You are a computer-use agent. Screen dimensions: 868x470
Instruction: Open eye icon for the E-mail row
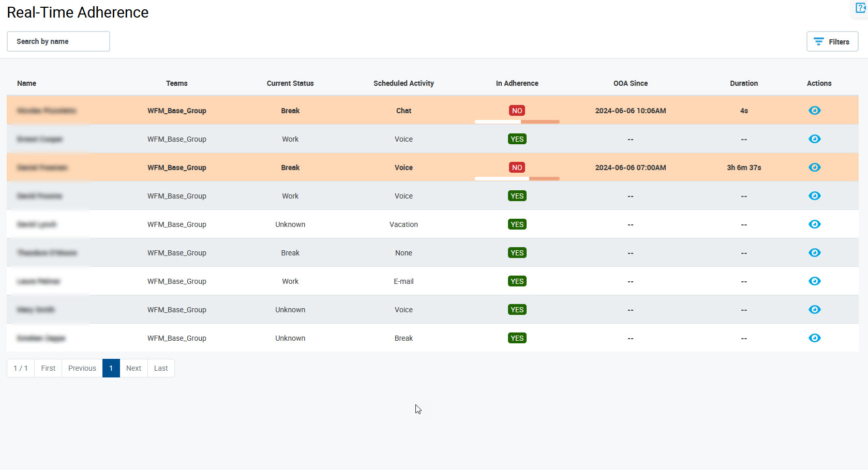pos(814,281)
